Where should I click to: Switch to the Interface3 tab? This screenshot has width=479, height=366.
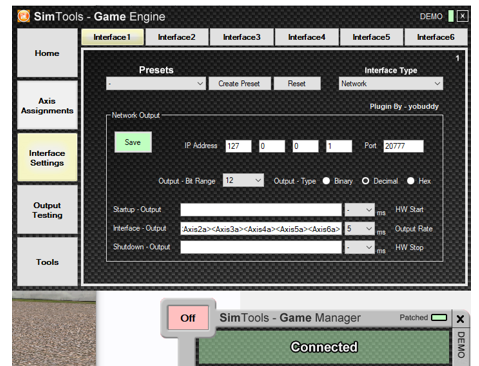point(242,37)
